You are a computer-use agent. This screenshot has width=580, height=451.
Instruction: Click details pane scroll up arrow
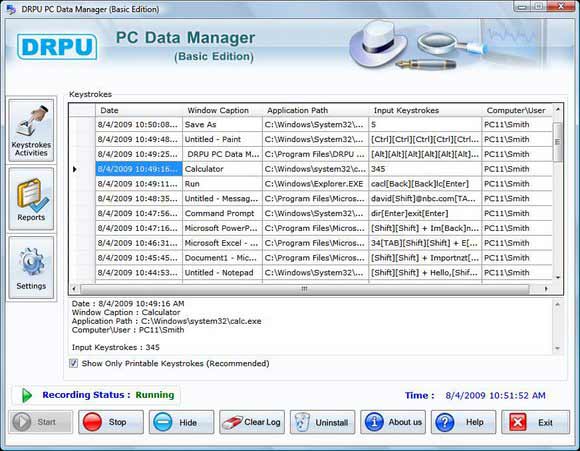pyautogui.click(x=557, y=304)
